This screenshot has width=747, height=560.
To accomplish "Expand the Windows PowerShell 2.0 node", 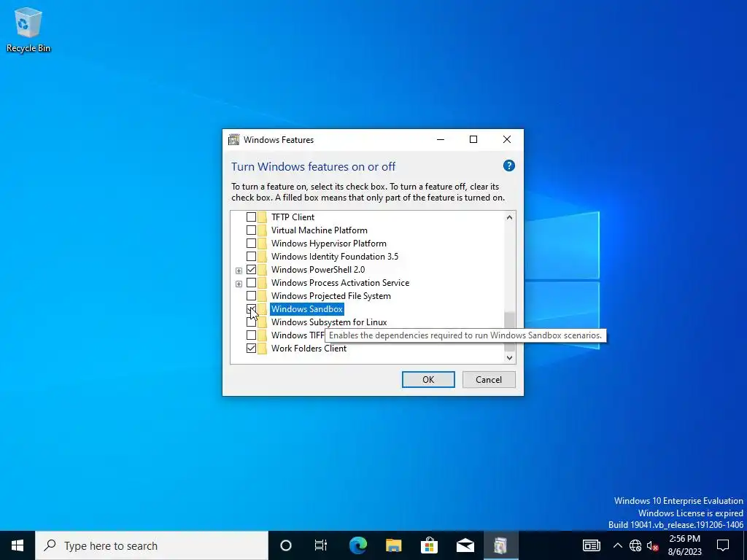I will tap(239, 271).
